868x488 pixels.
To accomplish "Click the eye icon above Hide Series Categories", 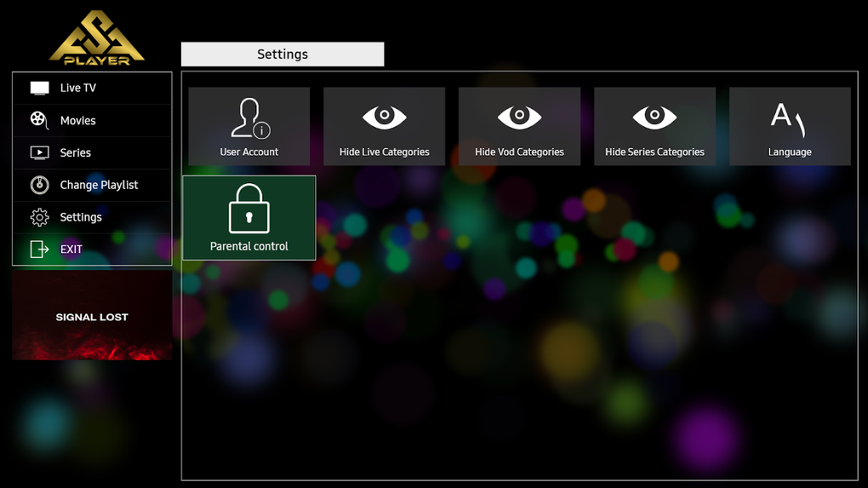I will [655, 117].
